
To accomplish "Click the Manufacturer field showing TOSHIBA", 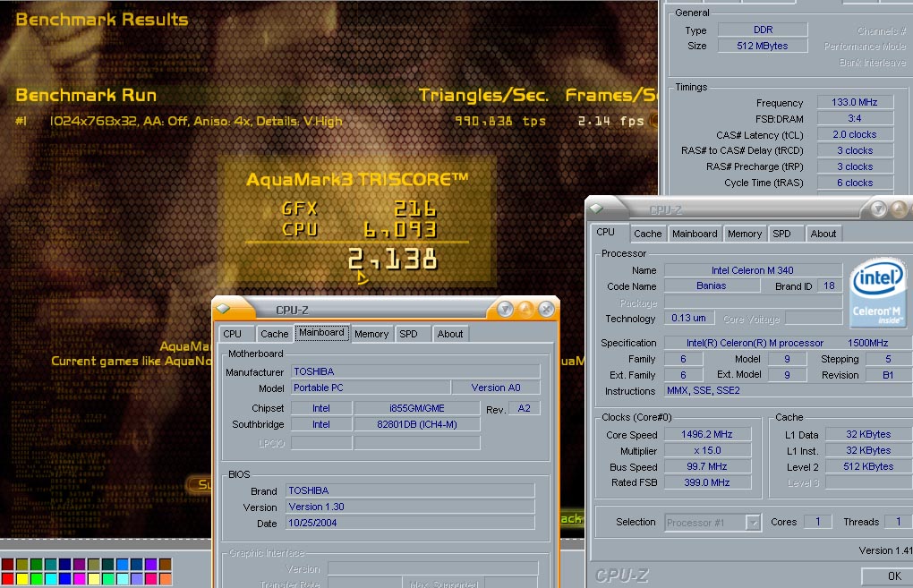I will pyautogui.click(x=415, y=371).
